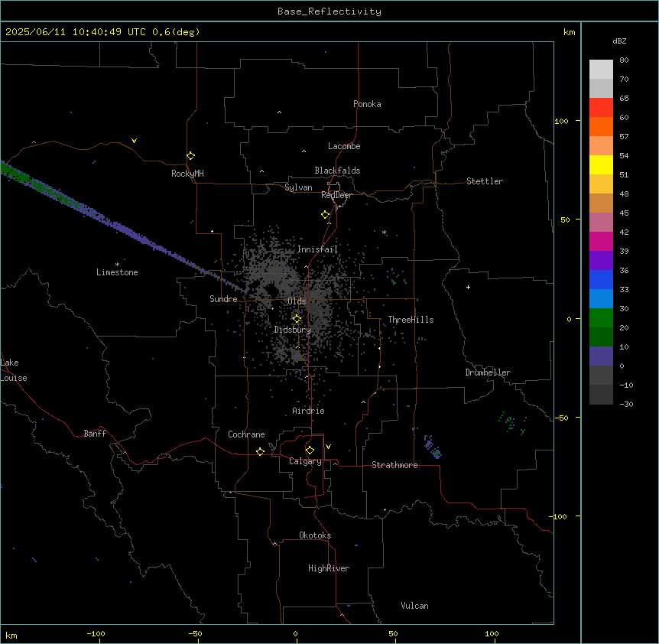The image size is (659, 644).
Task: Pick the magenta swatch in dBZ legend
Action: point(601,241)
